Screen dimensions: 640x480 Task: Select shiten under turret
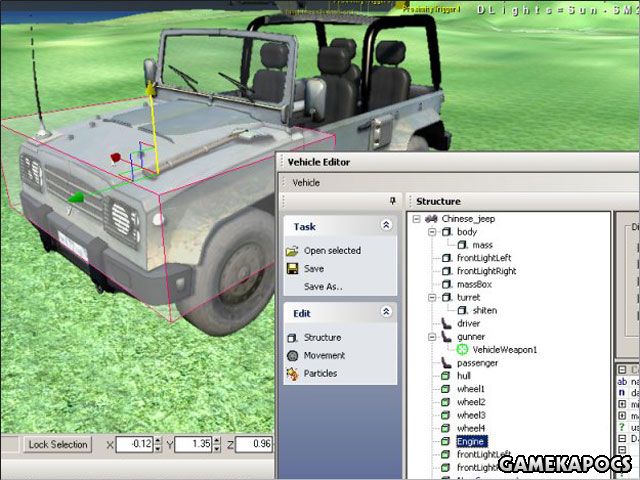pyautogui.click(x=485, y=311)
